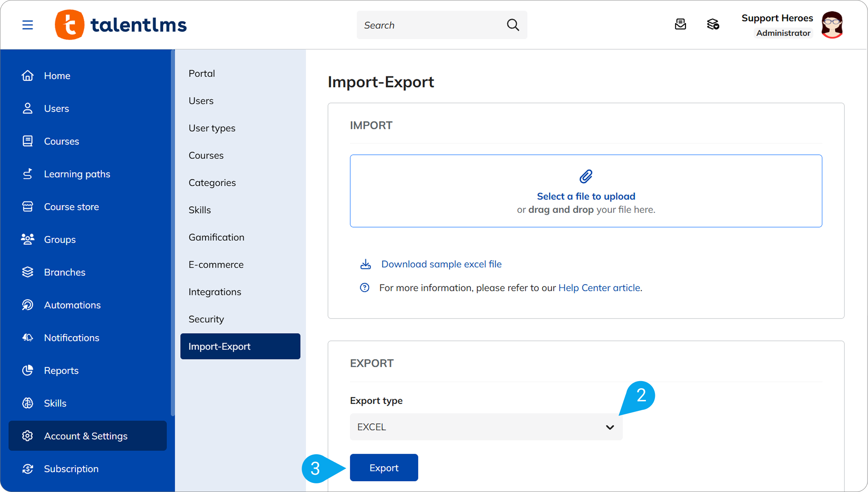This screenshot has width=868, height=492.
Task: Click the search magnifier icon
Action: coord(513,25)
